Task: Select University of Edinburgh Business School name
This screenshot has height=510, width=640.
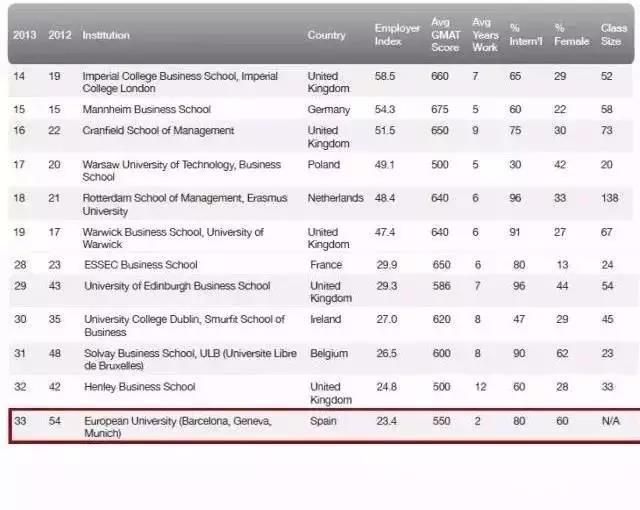Action: tap(177, 286)
